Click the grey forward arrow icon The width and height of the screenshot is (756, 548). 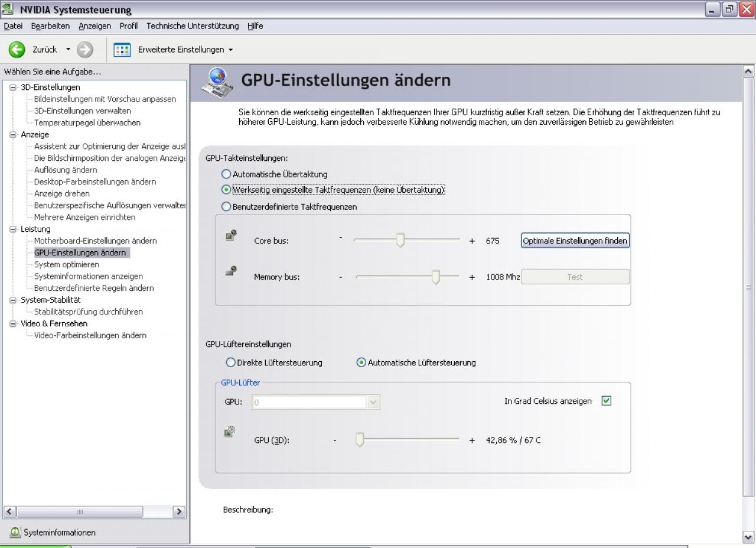point(85,50)
